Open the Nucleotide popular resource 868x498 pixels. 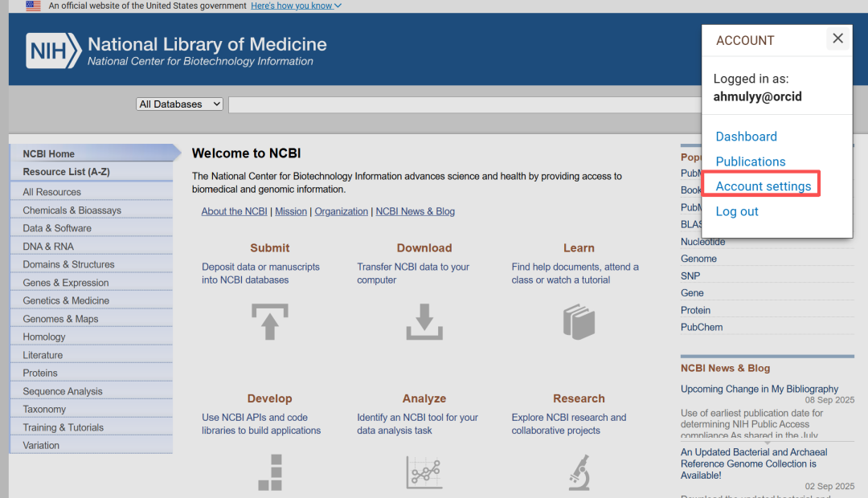coord(702,242)
